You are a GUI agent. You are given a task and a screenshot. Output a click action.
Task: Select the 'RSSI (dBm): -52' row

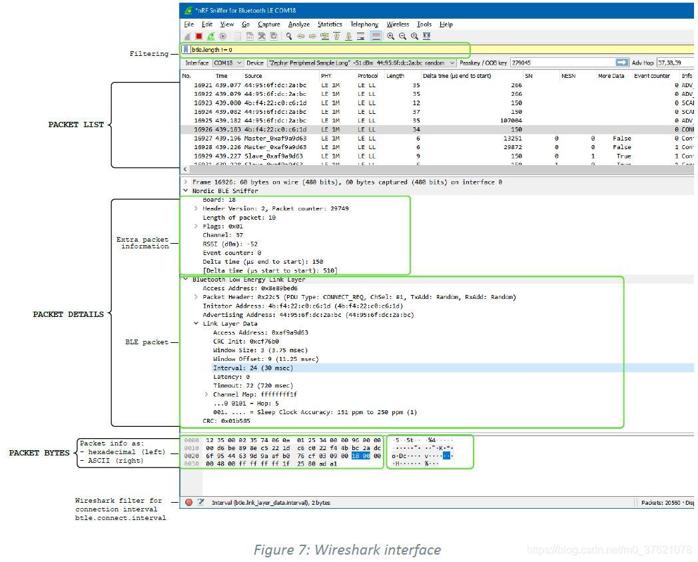230,244
